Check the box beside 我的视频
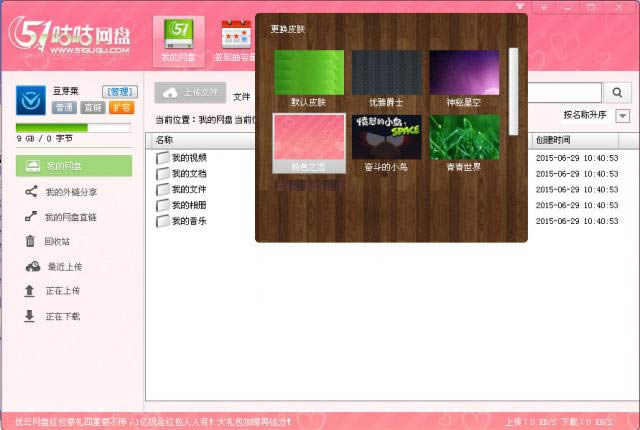The image size is (640, 430). [162, 158]
